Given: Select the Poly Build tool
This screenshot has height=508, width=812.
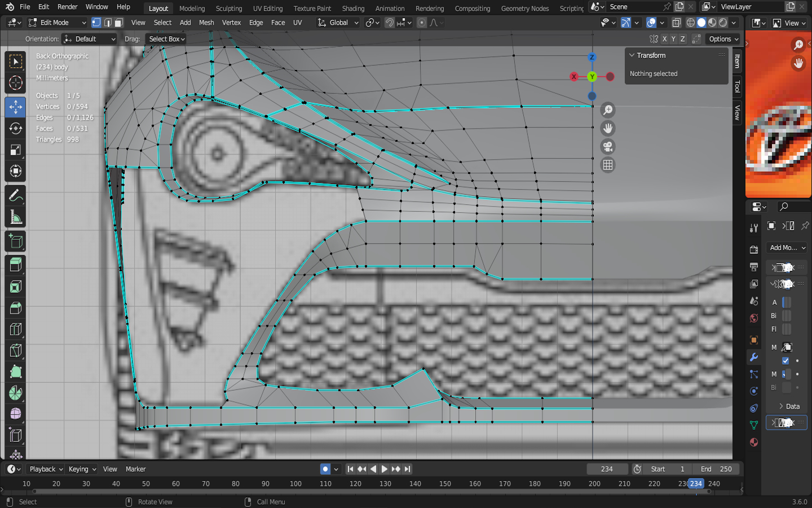Looking at the screenshot, I should 16,371.
